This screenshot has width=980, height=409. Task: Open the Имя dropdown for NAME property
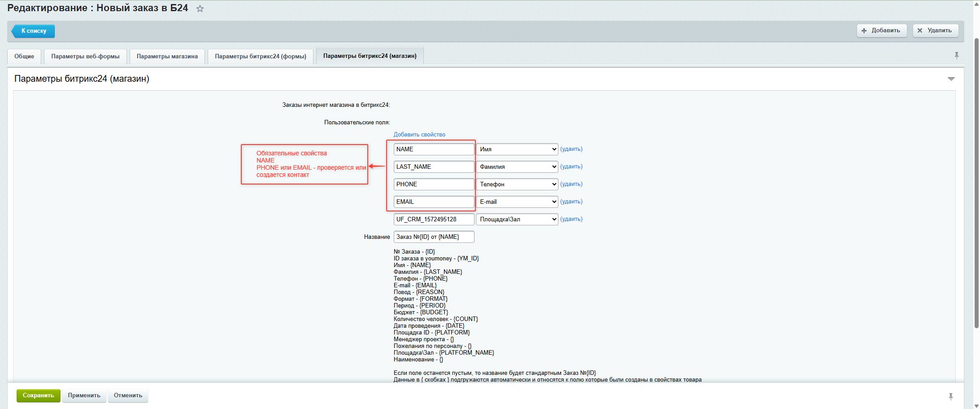point(517,149)
